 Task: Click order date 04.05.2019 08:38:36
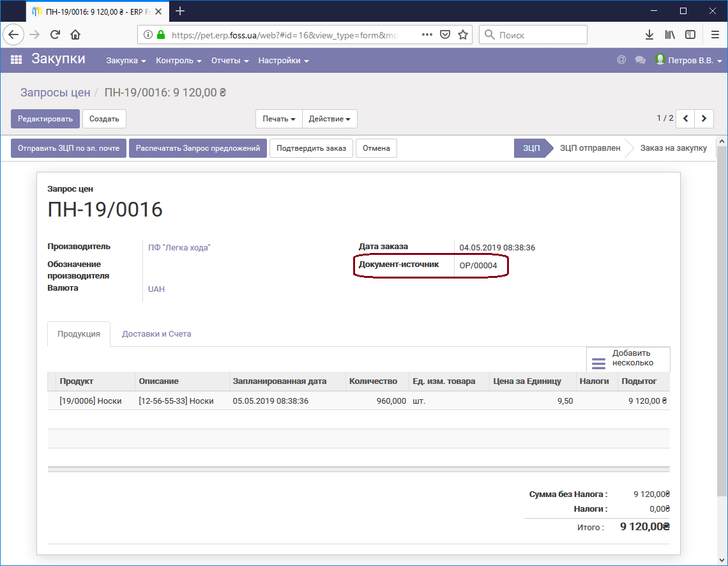click(497, 247)
